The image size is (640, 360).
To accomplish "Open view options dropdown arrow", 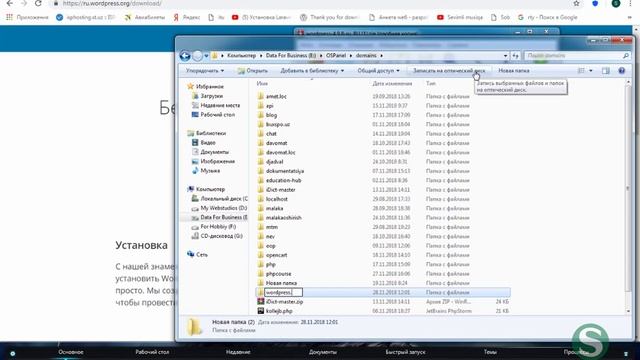I will (x=591, y=71).
